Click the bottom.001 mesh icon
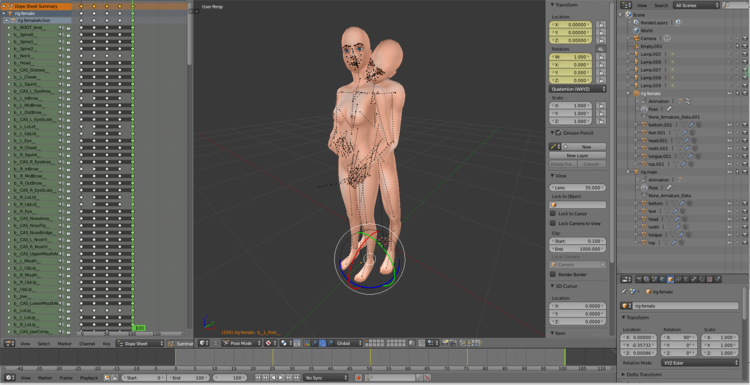The width and height of the screenshot is (750, 385). pyautogui.click(x=644, y=125)
